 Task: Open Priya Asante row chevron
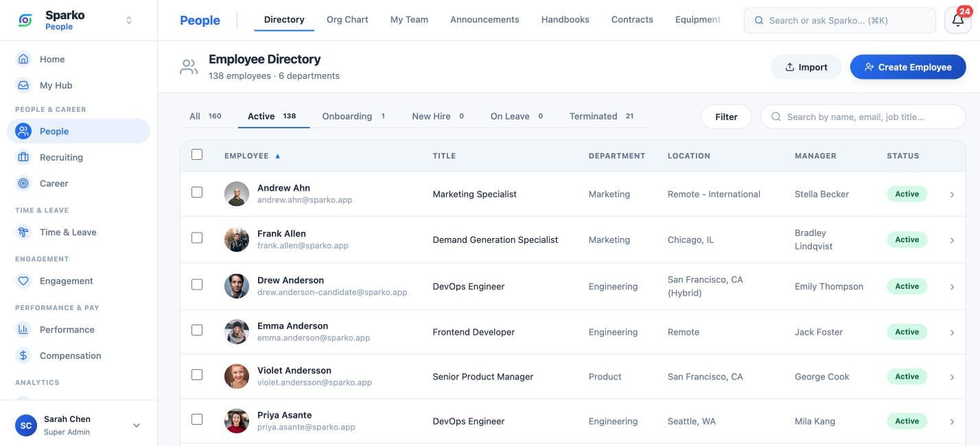coord(952,422)
